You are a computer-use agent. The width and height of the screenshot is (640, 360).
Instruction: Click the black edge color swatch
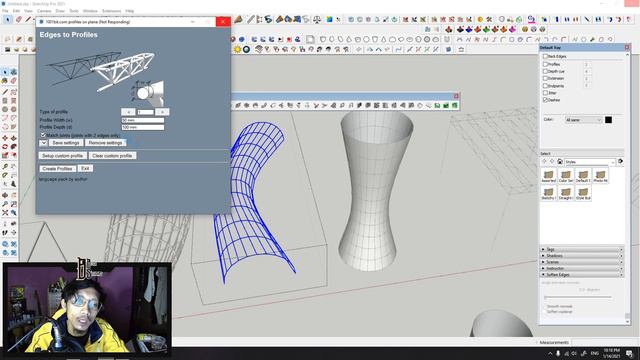point(608,120)
